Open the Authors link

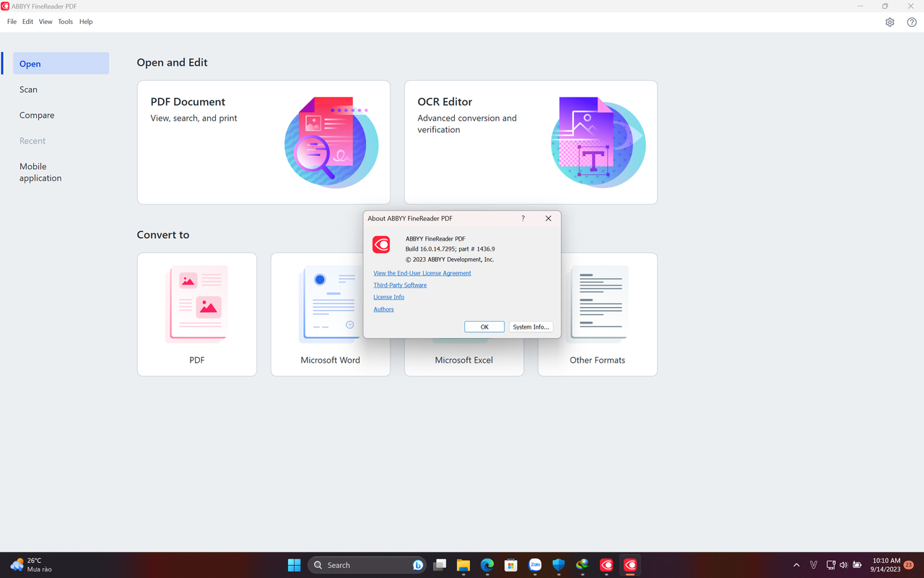pos(383,309)
